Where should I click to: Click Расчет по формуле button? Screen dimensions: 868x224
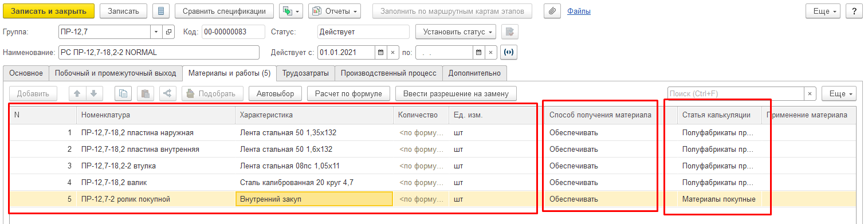pos(349,93)
